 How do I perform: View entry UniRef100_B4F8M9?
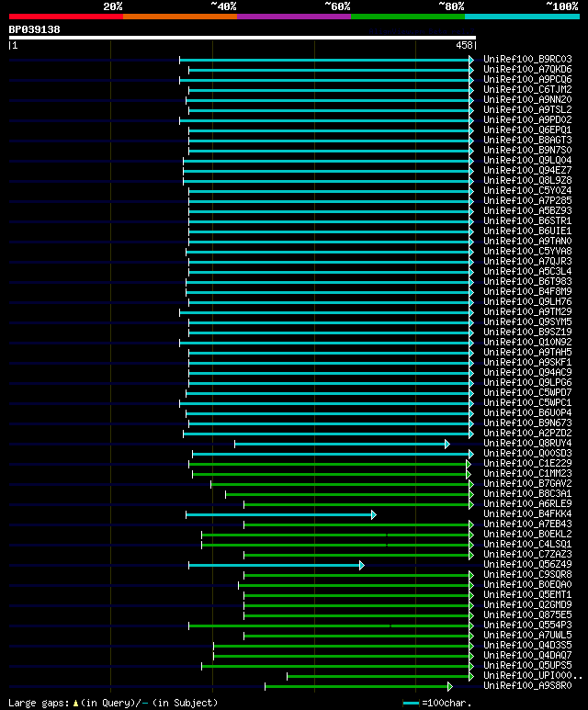coord(527,291)
